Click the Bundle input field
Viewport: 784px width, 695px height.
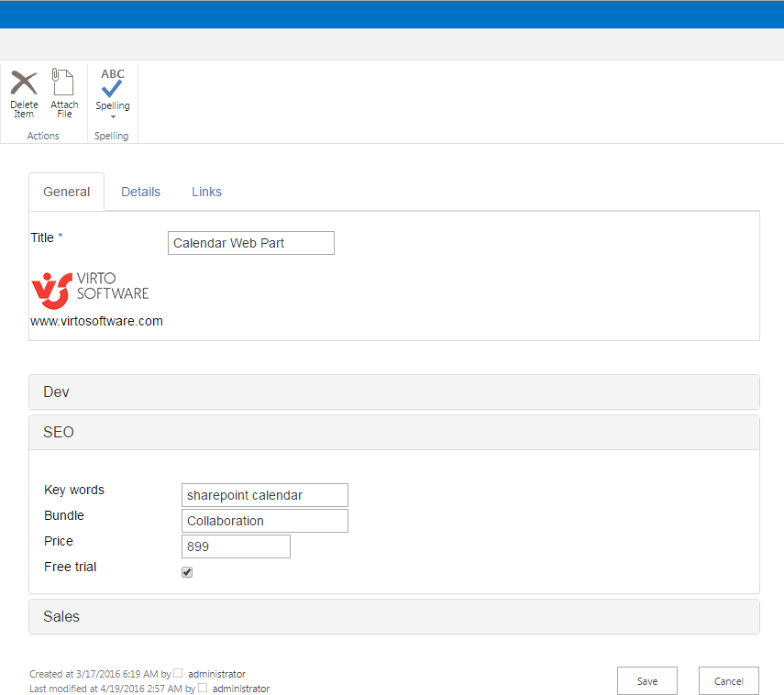(265, 521)
